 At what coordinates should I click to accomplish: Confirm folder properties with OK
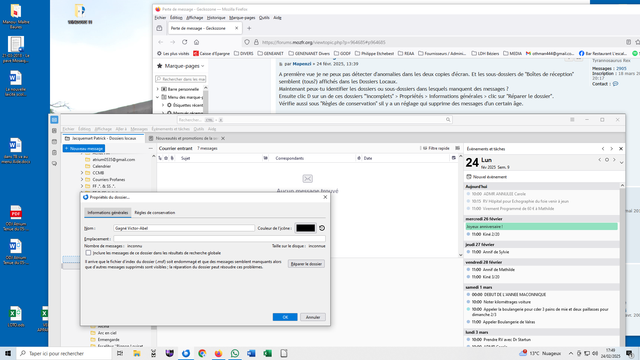[285, 317]
